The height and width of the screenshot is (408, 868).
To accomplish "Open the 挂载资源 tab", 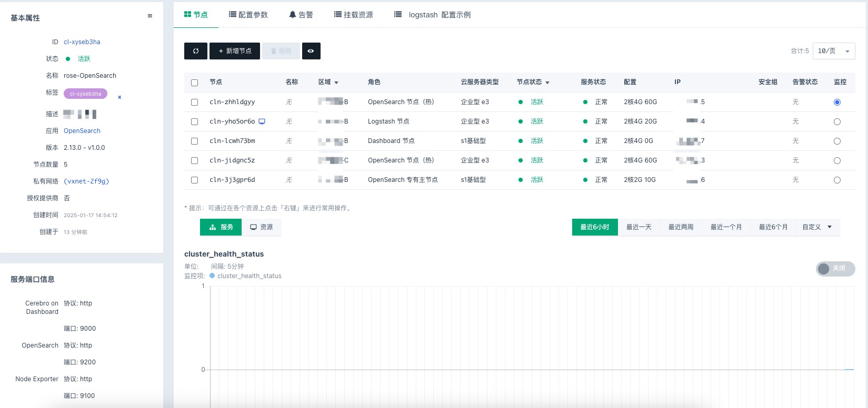I will [354, 15].
